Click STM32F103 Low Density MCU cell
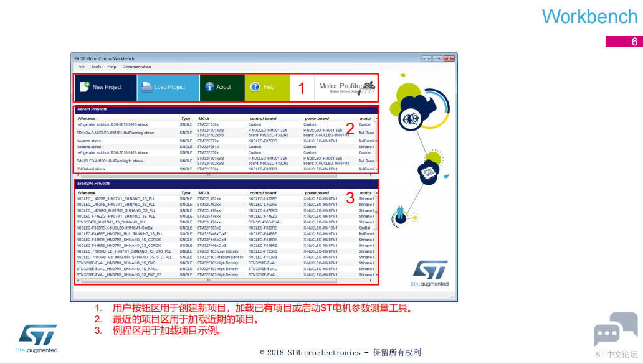This screenshot has height=364, width=643. (x=217, y=251)
